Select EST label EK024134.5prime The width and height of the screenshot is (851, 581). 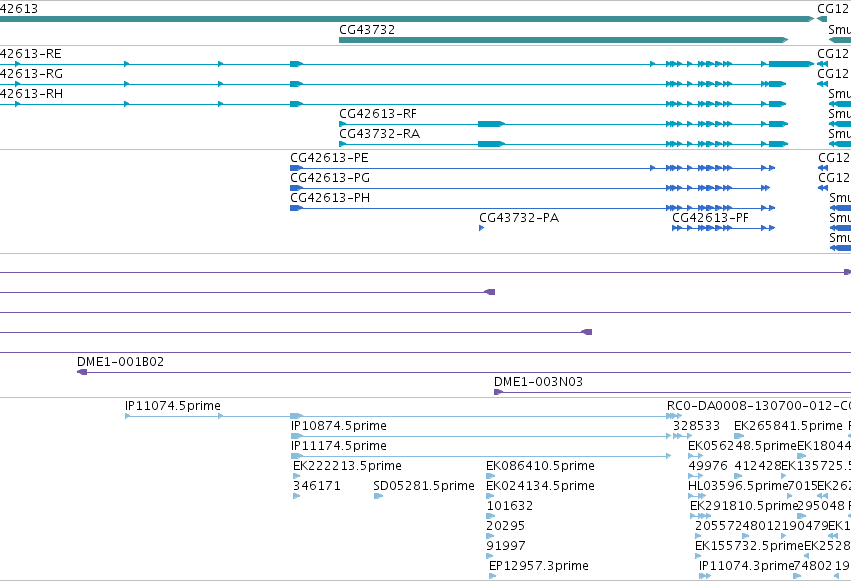coord(541,486)
